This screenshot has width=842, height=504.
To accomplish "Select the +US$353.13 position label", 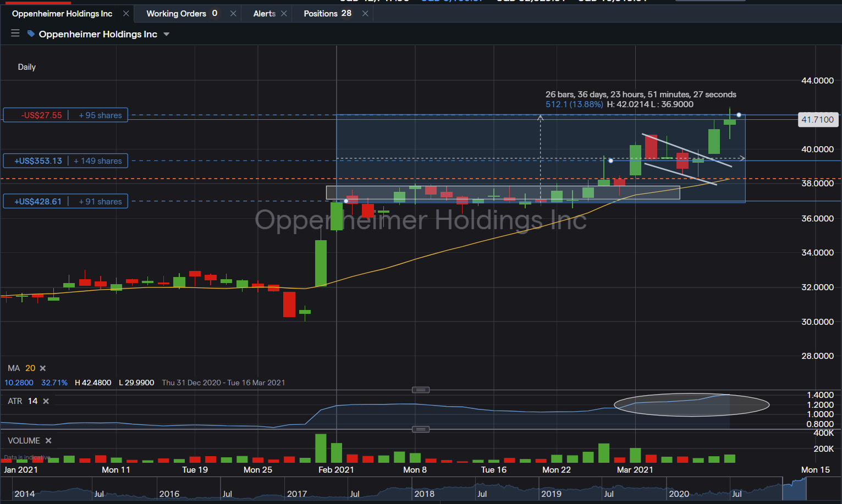I will pos(38,161).
